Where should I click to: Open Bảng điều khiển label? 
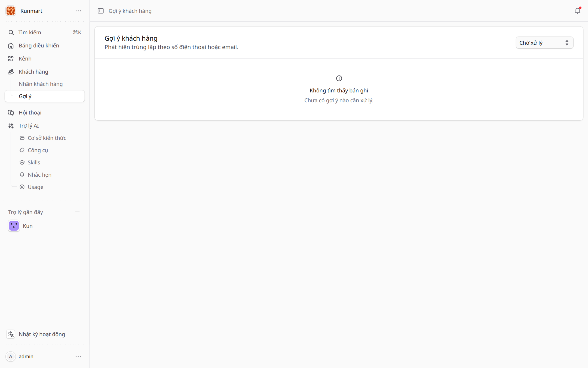(39, 46)
